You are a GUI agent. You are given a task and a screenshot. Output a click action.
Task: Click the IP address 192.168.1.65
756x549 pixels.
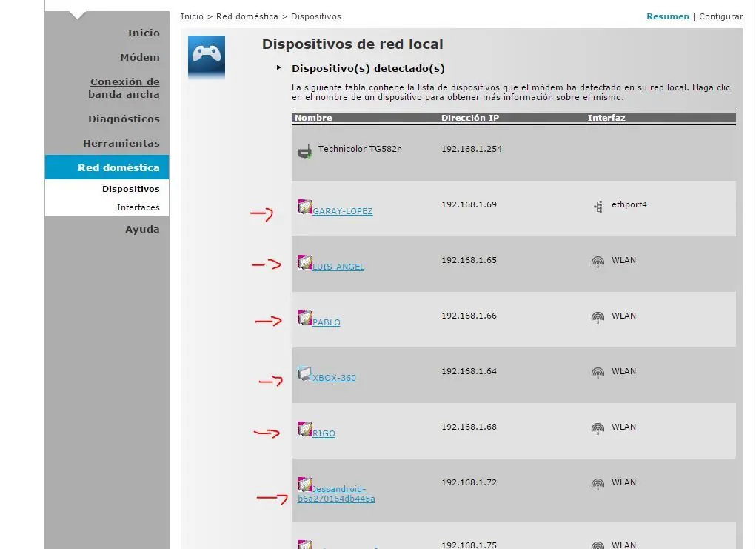469,260
